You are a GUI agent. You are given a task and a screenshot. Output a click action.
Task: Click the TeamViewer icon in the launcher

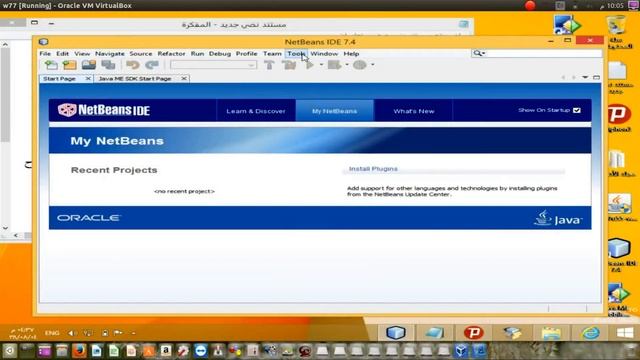coord(200,351)
